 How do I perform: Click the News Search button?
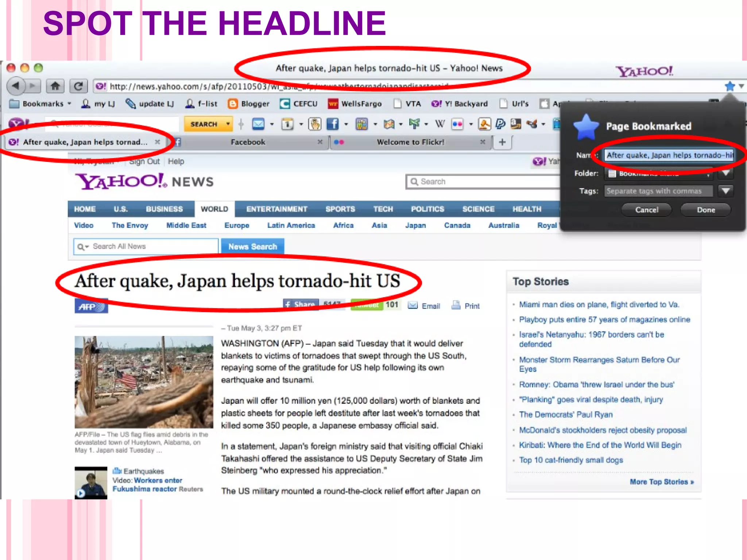252,246
